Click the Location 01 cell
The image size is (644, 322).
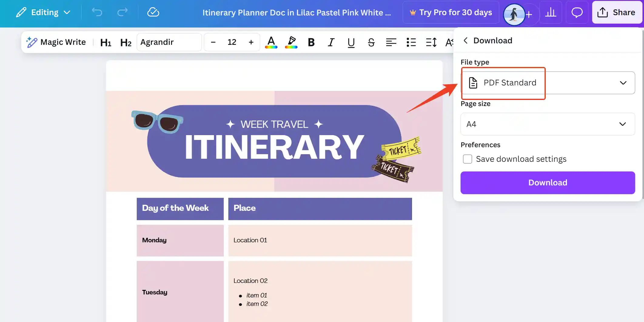pyautogui.click(x=320, y=241)
